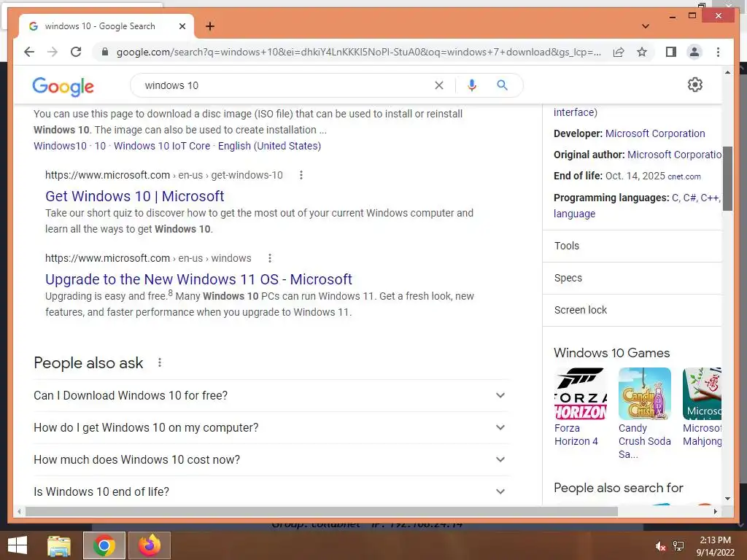
Task: Open Firefox from the taskbar
Action: click(149, 545)
